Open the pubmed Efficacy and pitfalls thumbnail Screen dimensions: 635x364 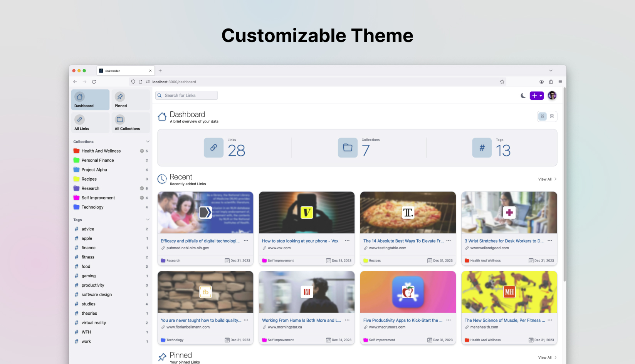[x=205, y=213]
